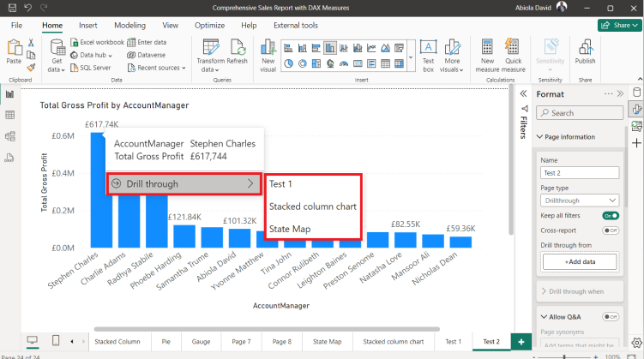Undo the last action

(28, 8)
